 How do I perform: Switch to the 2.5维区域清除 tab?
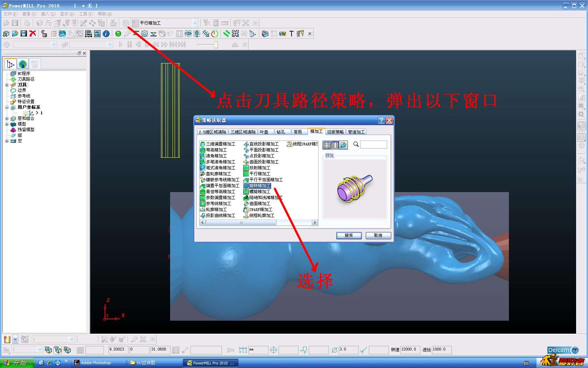(x=212, y=132)
